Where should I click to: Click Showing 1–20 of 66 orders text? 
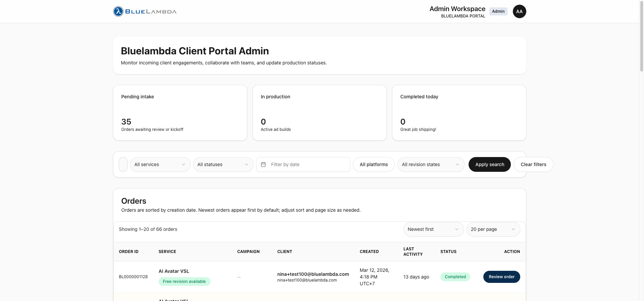click(148, 229)
